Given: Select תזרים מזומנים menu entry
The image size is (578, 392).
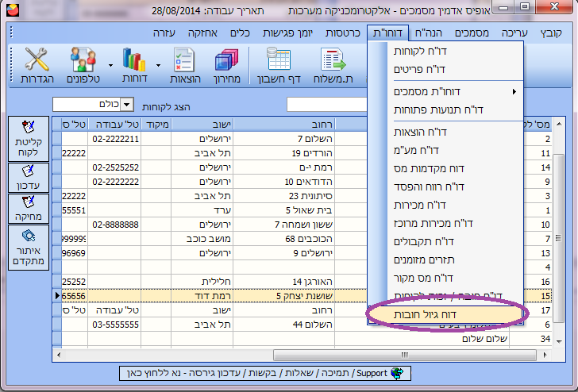Looking at the screenshot, I should click(x=446, y=260).
